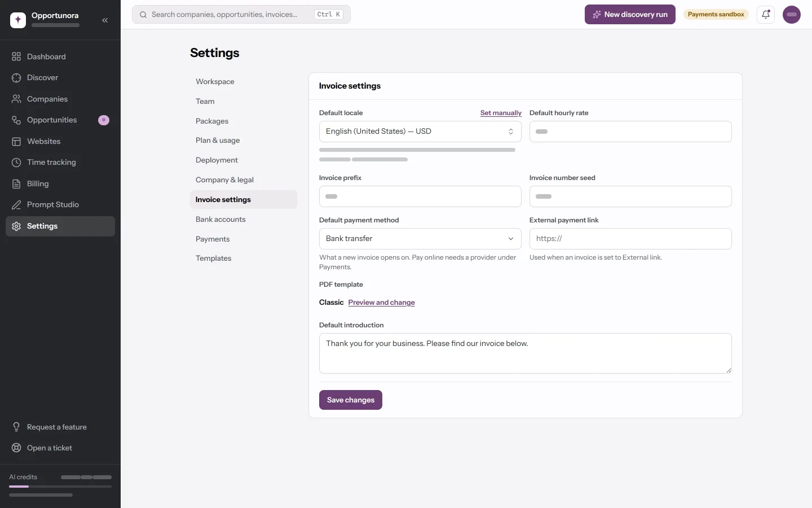Screen dimensions: 812x508
Task: Focus the Default hourly rate field
Action: coord(630,132)
